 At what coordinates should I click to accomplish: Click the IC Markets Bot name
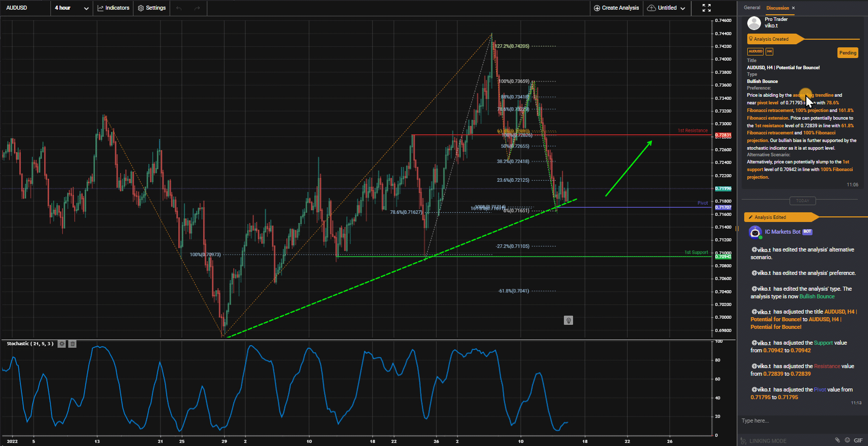(782, 232)
